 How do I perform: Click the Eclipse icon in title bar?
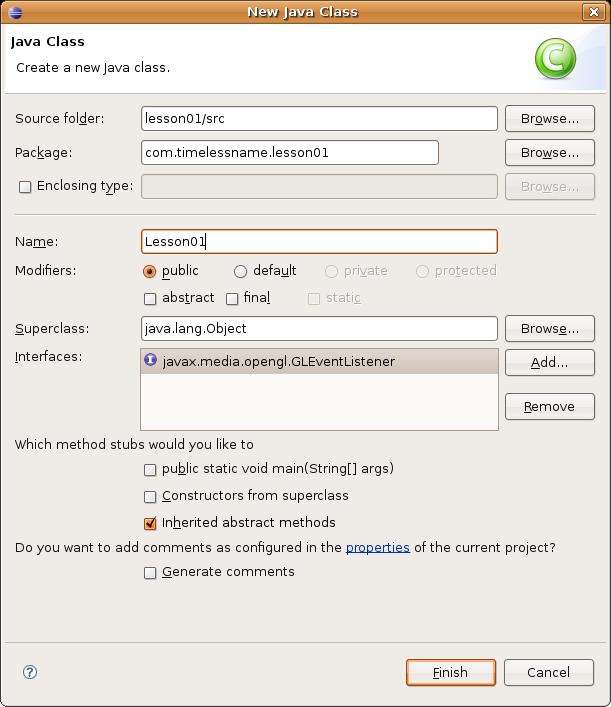coord(15,12)
